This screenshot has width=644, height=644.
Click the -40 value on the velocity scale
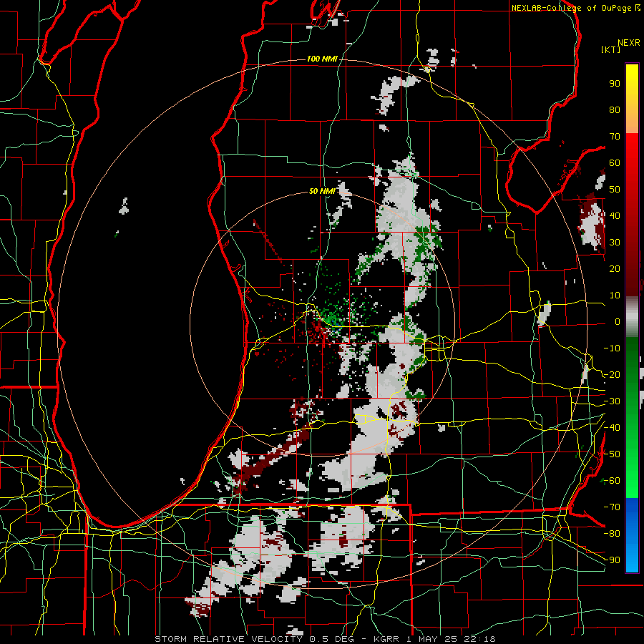pyautogui.click(x=612, y=428)
